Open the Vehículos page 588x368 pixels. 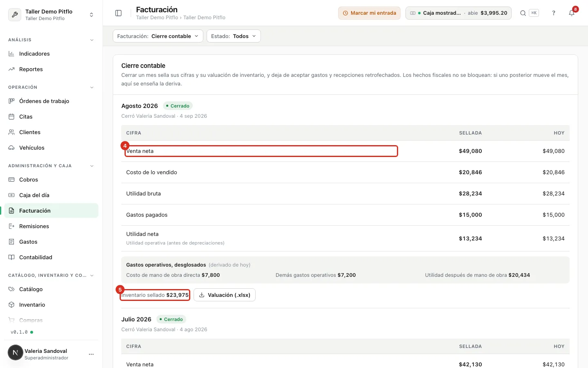51,148
